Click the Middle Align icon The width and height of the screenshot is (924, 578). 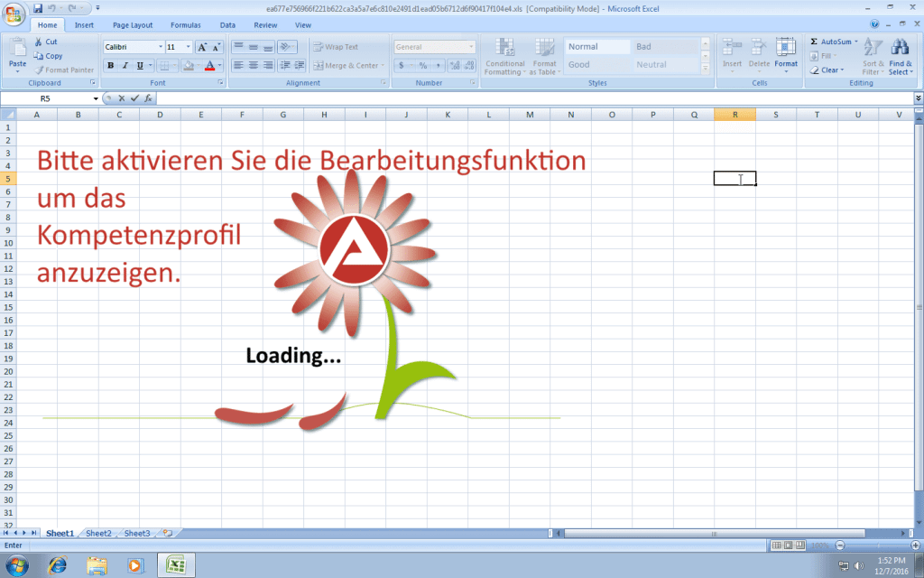[x=253, y=47]
